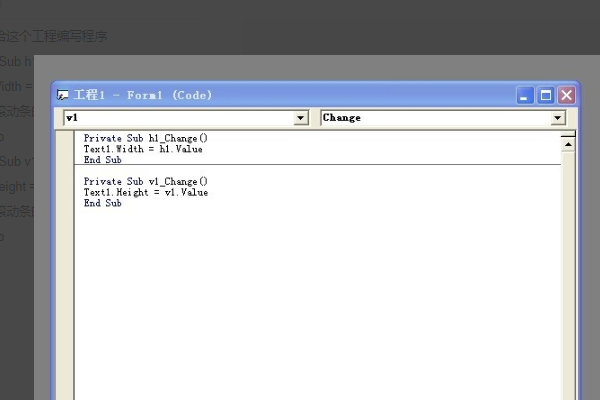Maximize the Form1 code window
The width and height of the screenshot is (600, 400).
(546, 95)
